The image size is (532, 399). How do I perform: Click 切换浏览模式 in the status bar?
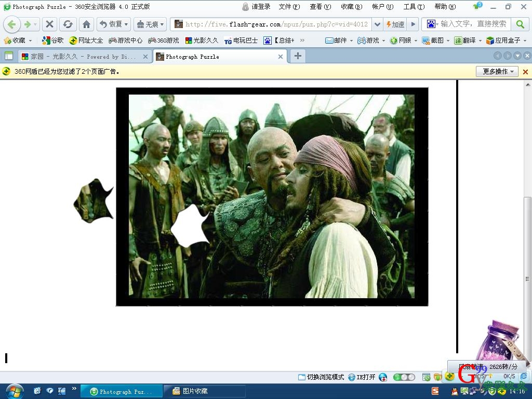tap(321, 377)
